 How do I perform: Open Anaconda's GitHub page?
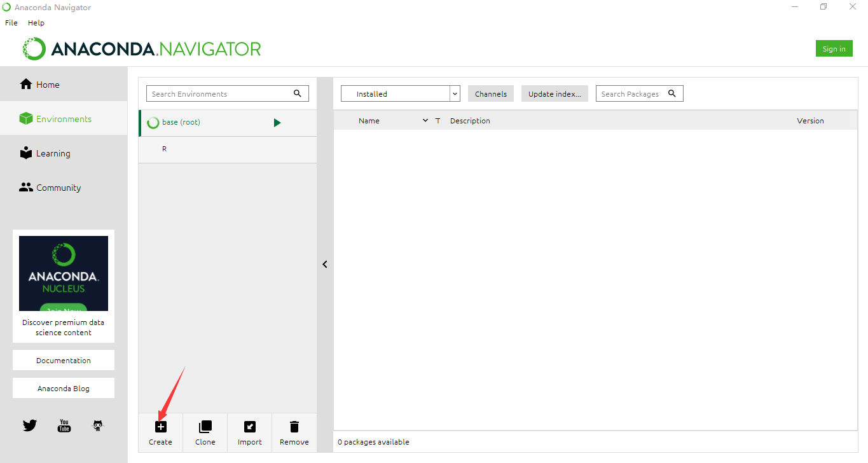click(97, 425)
